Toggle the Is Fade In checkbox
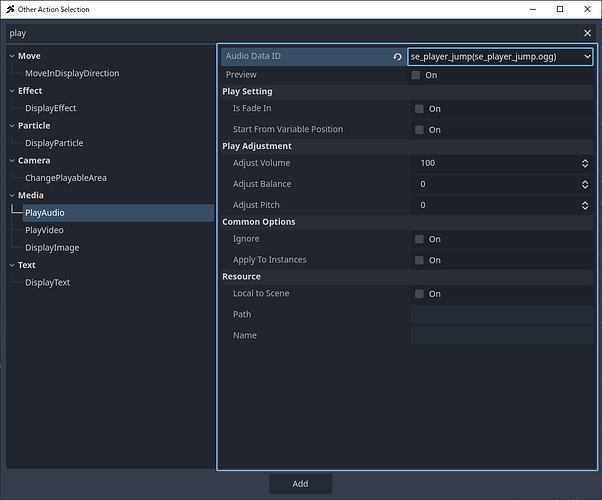Image resolution: width=602 pixels, height=500 pixels. (419, 109)
